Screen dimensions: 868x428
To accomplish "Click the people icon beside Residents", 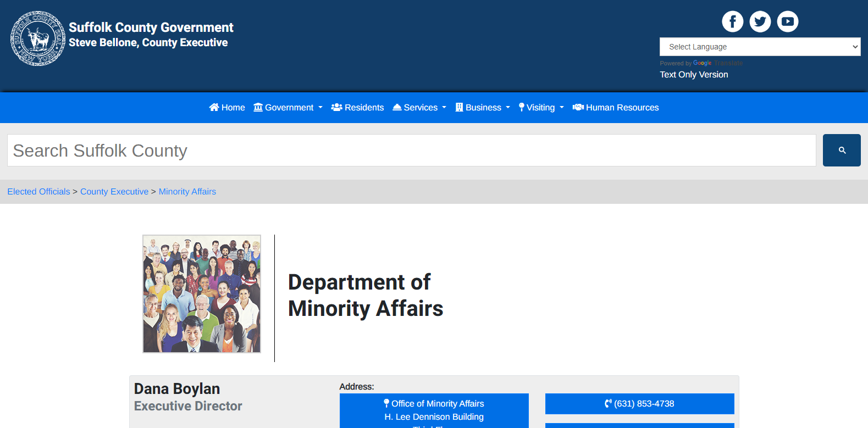I will click(336, 107).
